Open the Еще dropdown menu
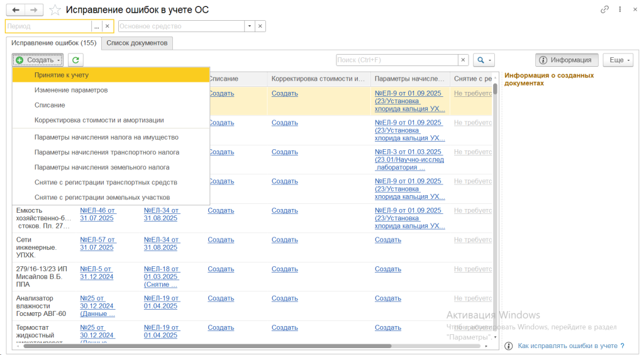Image resolution: width=644 pixels, height=355 pixels. 618,60
